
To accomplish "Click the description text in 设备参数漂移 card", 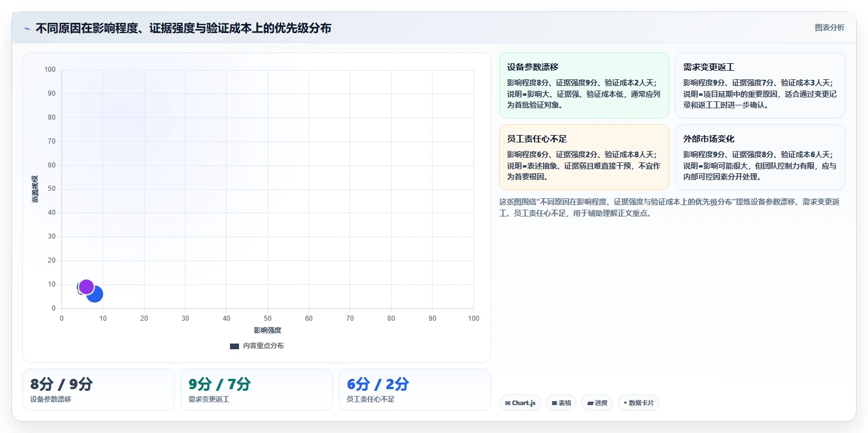I will [584, 94].
